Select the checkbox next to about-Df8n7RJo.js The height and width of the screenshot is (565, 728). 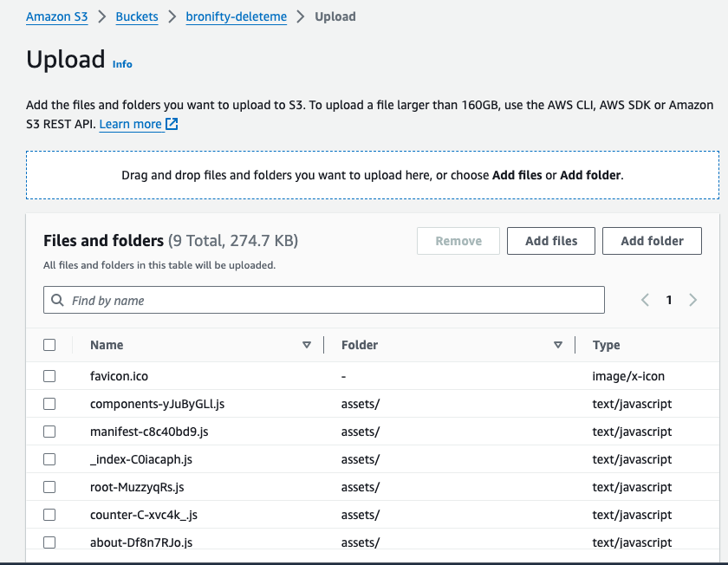click(49, 542)
